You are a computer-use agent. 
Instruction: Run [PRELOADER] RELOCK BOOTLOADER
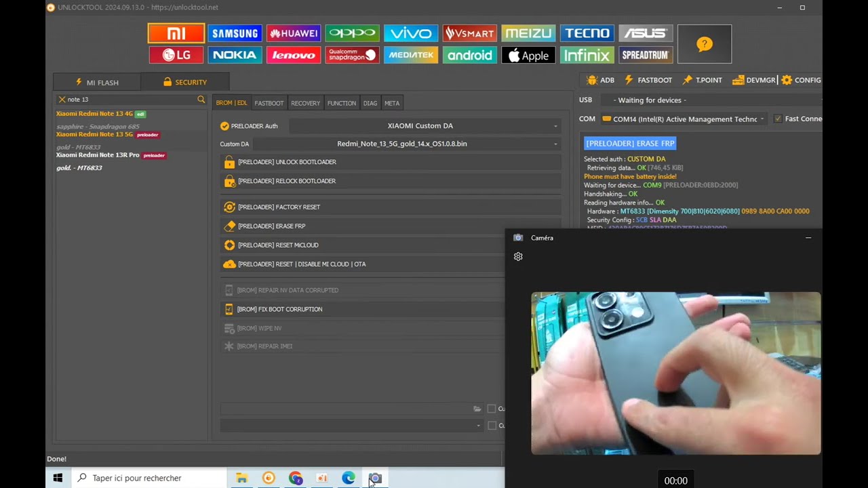[391, 181]
